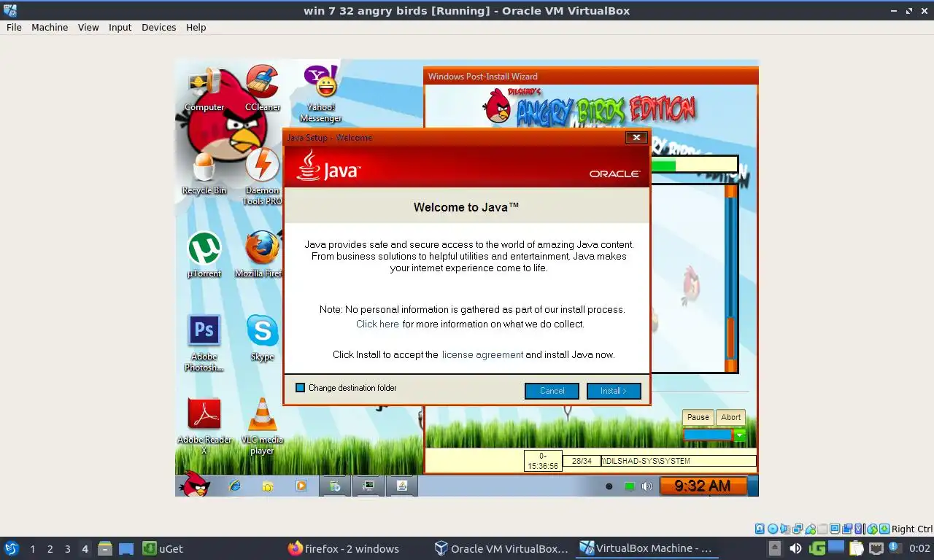
Task: Click host panel volume speaker icon
Action: point(795,548)
